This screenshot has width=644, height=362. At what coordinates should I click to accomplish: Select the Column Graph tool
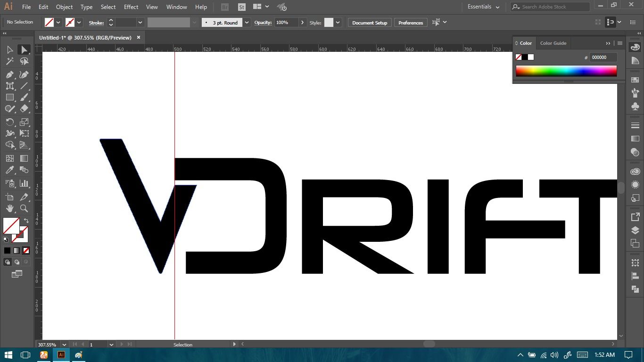(x=24, y=183)
